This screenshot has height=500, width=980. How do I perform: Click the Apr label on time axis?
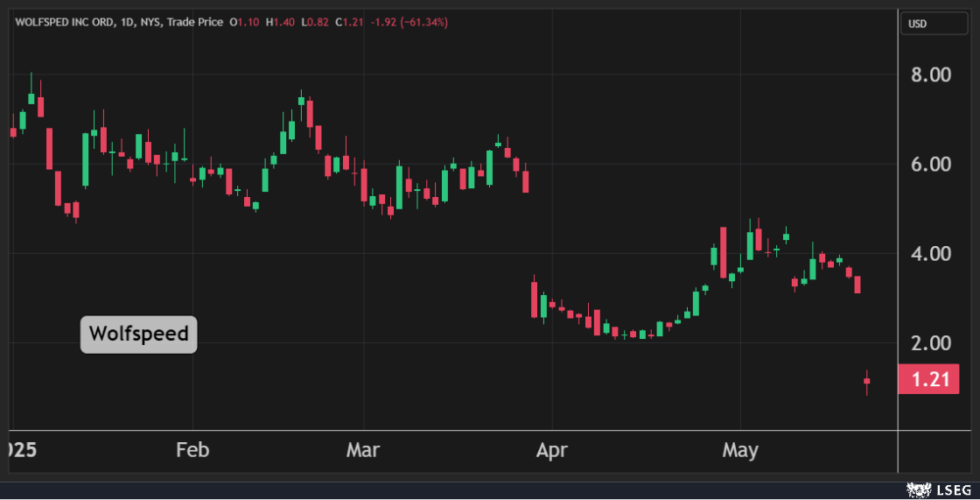coord(551,450)
